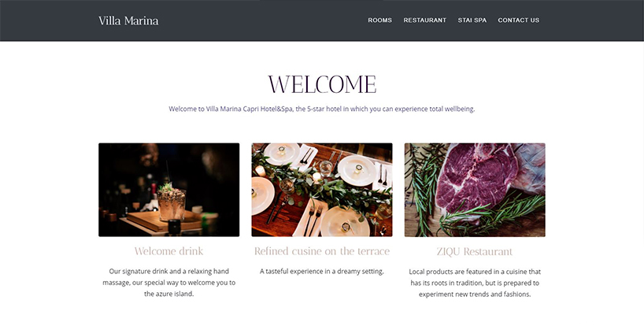The image size is (644, 326).
Task: Click the Villa Marina logo
Action: click(x=128, y=20)
